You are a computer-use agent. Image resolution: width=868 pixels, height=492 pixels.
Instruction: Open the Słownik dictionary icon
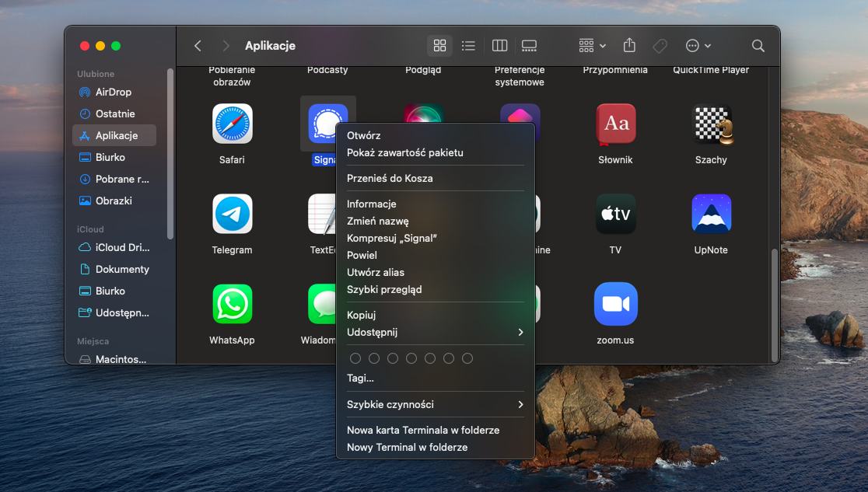[x=615, y=124]
